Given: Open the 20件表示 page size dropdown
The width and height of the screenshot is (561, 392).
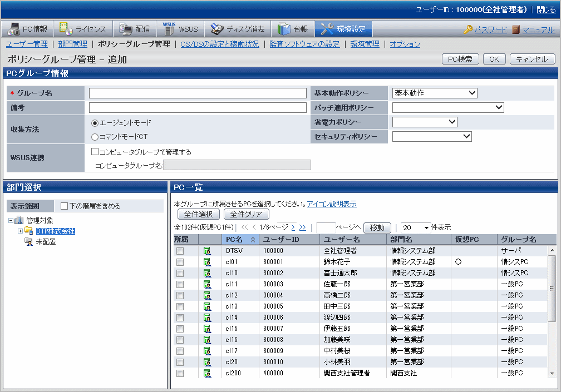Looking at the screenshot, I should (x=416, y=227).
